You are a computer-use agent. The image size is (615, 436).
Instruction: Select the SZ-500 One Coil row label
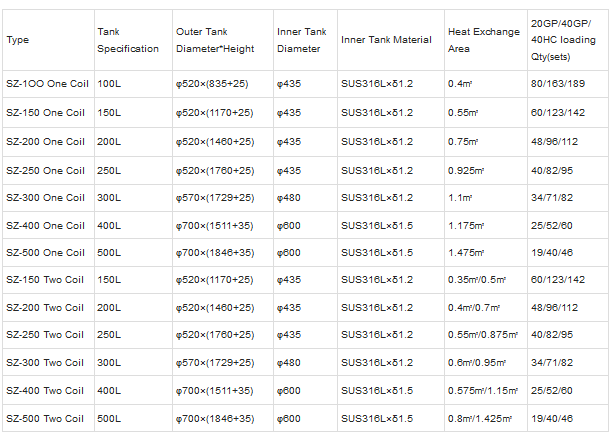[x=45, y=253]
